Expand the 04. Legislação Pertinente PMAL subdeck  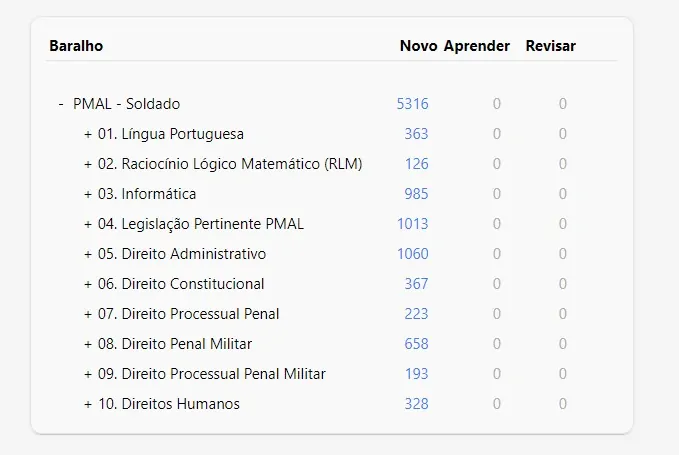(x=88, y=224)
